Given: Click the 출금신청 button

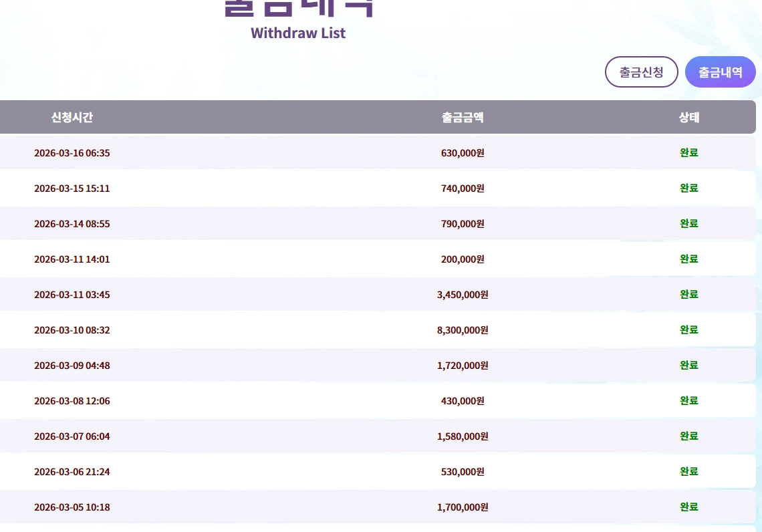Looking at the screenshot, I should [x=642, y=72].
